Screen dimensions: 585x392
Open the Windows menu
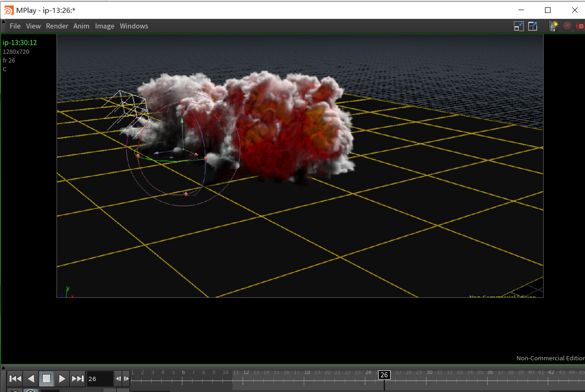click(x=134, y=26)
